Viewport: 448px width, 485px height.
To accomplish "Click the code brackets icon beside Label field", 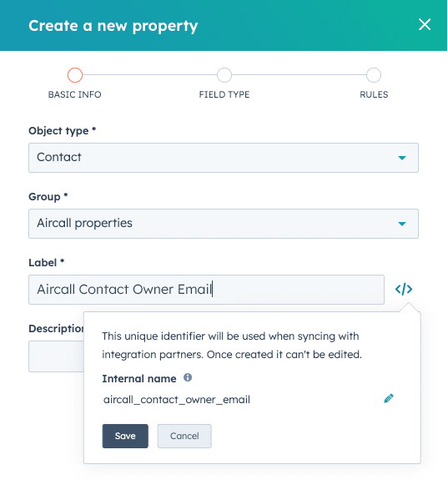I will [404, 289].
